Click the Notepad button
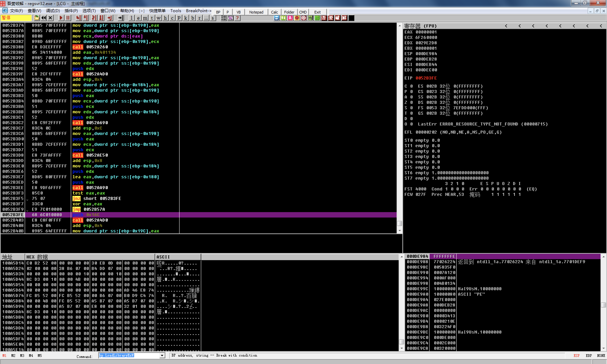The image size is (607, 364). [256, 12]
